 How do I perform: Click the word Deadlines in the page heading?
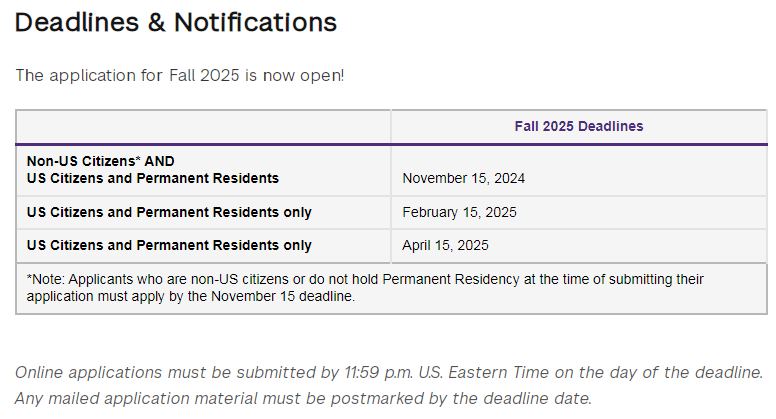[x=77, y=22]
